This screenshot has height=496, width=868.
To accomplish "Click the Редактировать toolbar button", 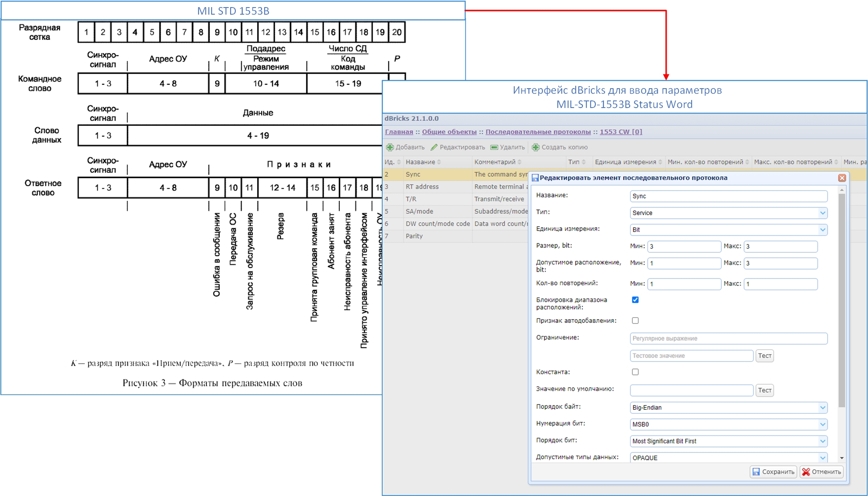I will pyautogui.click(x=458, y=148).
